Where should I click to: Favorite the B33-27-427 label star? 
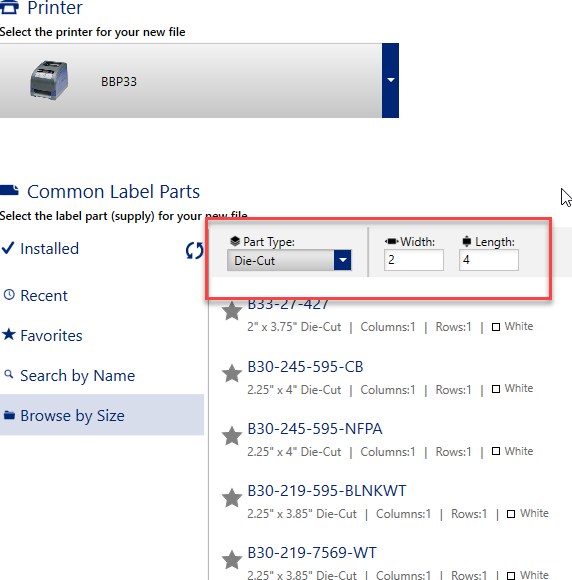click(x=232, y=311)
